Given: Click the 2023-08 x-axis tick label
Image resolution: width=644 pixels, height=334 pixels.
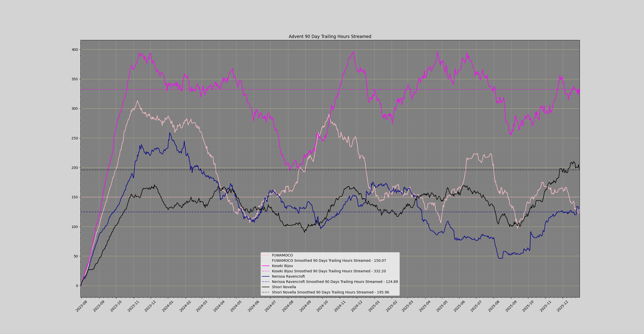Looking at the screenshot, I should tap(81, 306).
